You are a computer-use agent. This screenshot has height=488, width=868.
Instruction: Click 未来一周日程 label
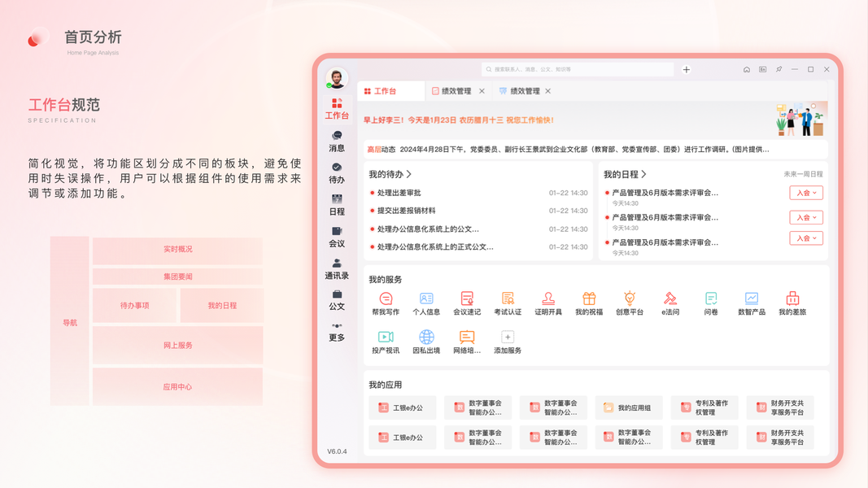[x=803, y=174]
